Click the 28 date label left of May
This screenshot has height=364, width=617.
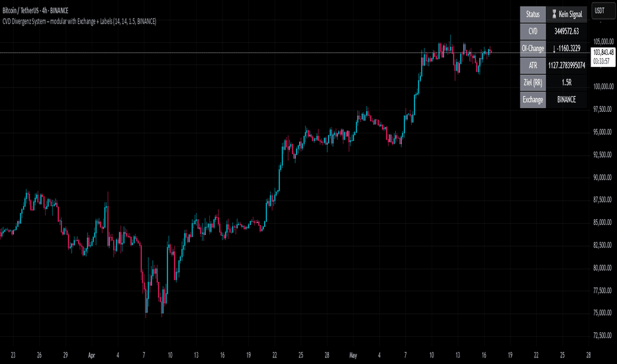(326, 355)
